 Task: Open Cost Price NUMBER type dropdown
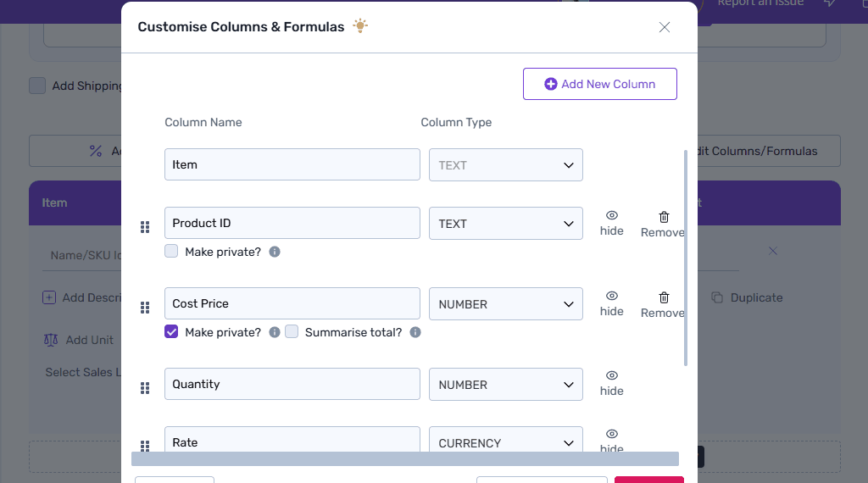pos(505,304)
